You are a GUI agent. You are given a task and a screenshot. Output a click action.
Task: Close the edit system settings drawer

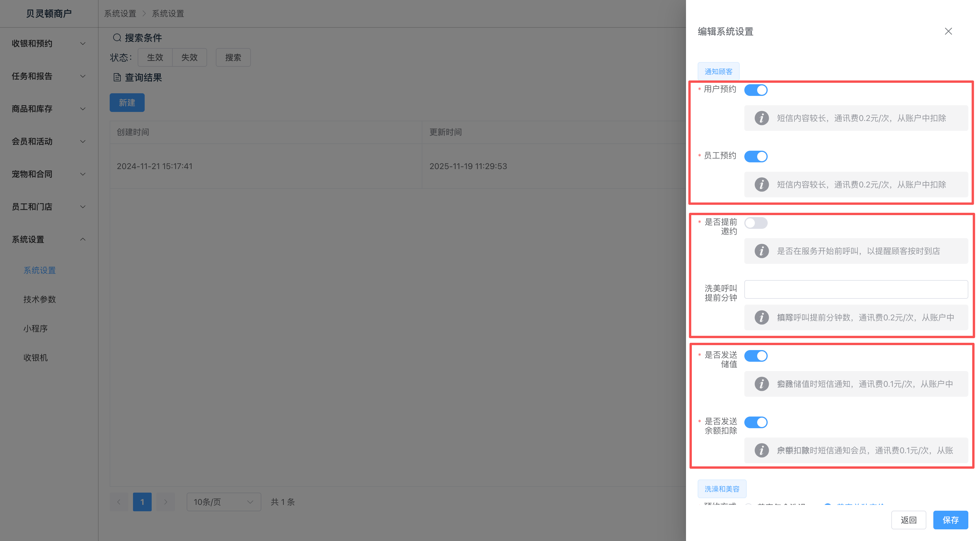click(948, 31)
